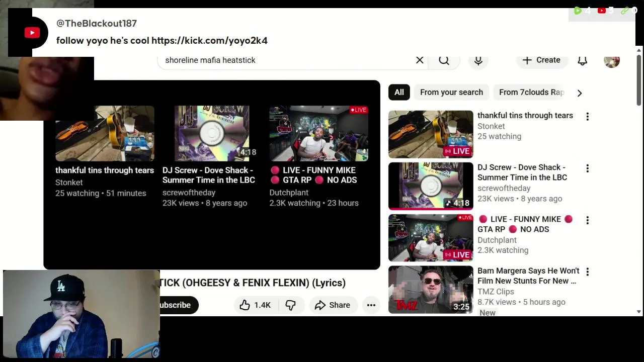Open sidebar channel 'Stonket'

(491, 126)
